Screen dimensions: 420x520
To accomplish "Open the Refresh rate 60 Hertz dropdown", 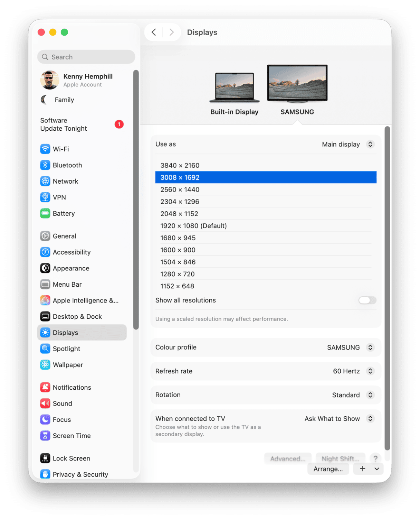I will [x=353, y=371].
